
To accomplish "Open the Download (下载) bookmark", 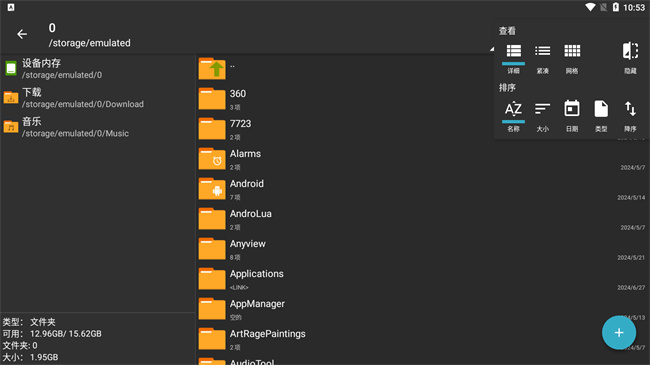I will tap(98, 98).
